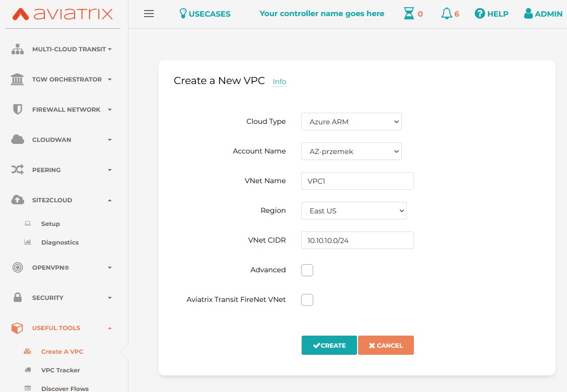The height and width of the screenshot is (392, 567).
Task: Click the Peering shuffle arrows icon
Action: click(17, 170)
